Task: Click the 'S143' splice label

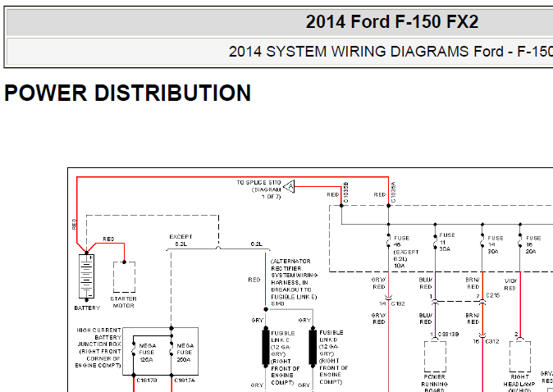Action: (277, 303)
